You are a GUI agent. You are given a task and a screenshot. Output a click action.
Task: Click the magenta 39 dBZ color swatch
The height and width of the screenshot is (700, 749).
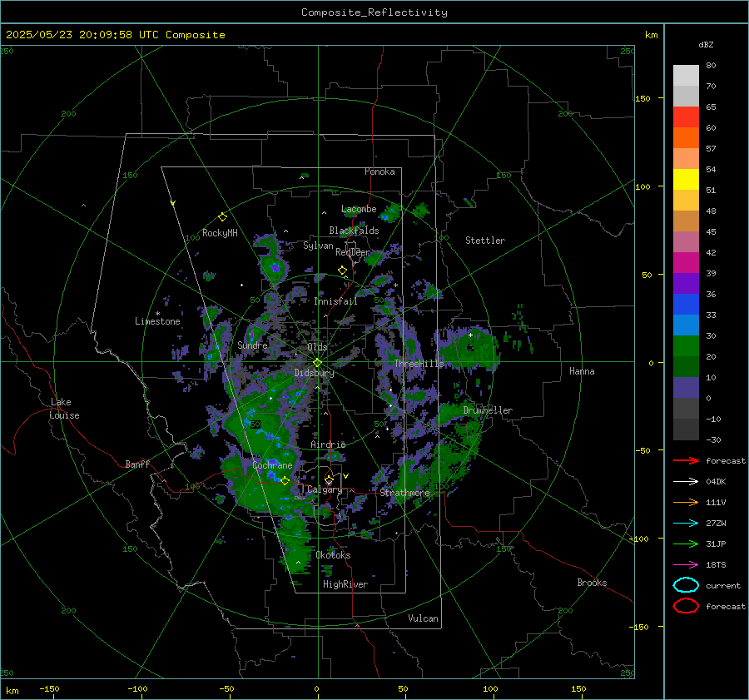point(686,263)
